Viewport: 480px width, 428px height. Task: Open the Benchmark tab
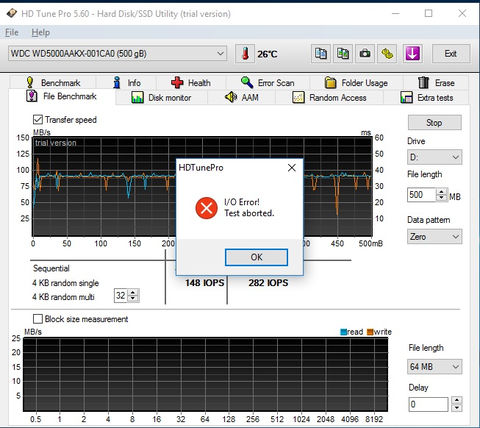pyautogui.click(x=53, y=83)
